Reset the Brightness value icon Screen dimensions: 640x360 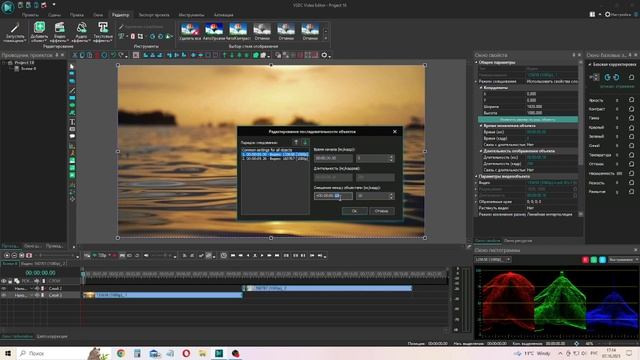(631, 100)
